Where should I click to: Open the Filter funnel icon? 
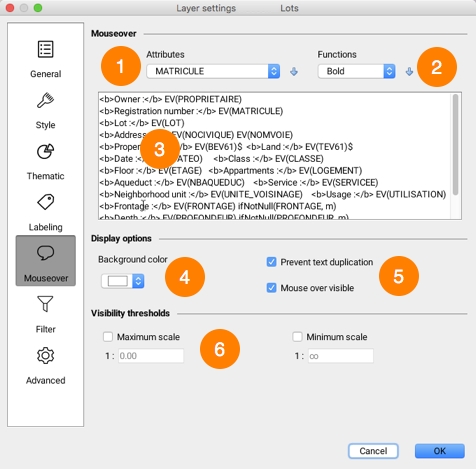pos(45,304)
